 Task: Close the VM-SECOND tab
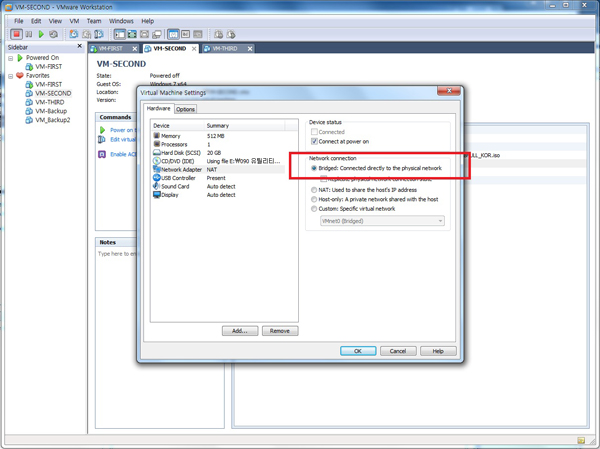point(194,49)
